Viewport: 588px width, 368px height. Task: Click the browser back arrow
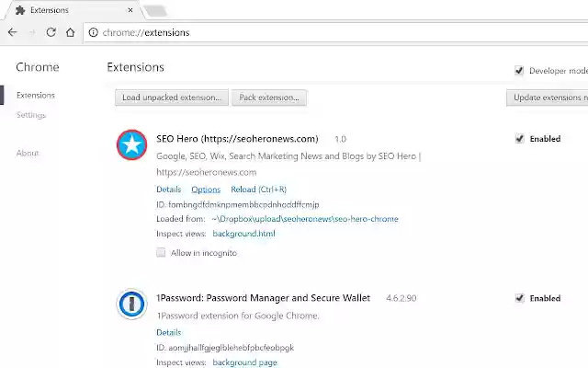[x=12, y=32]
